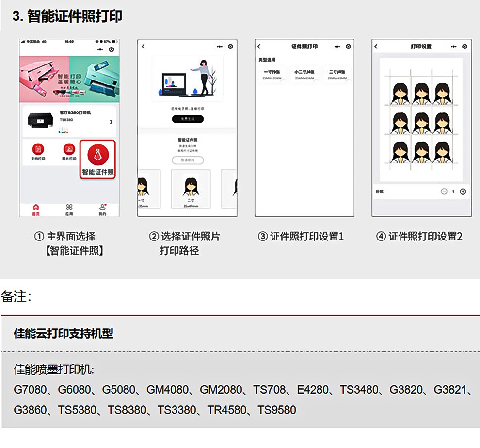Choose the rightmost 二寸 type option
This screenshot has width=480, height=448.
coord(336,74)
